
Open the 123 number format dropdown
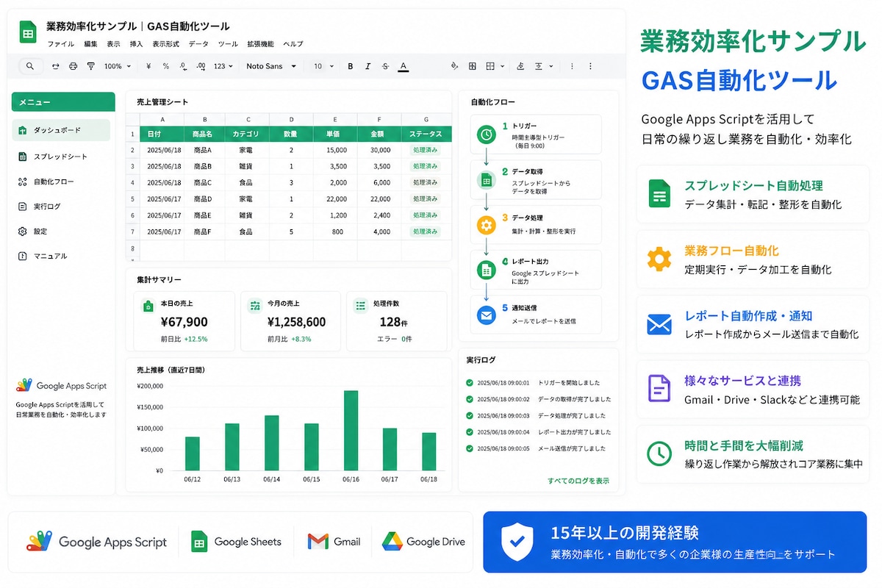223,66
